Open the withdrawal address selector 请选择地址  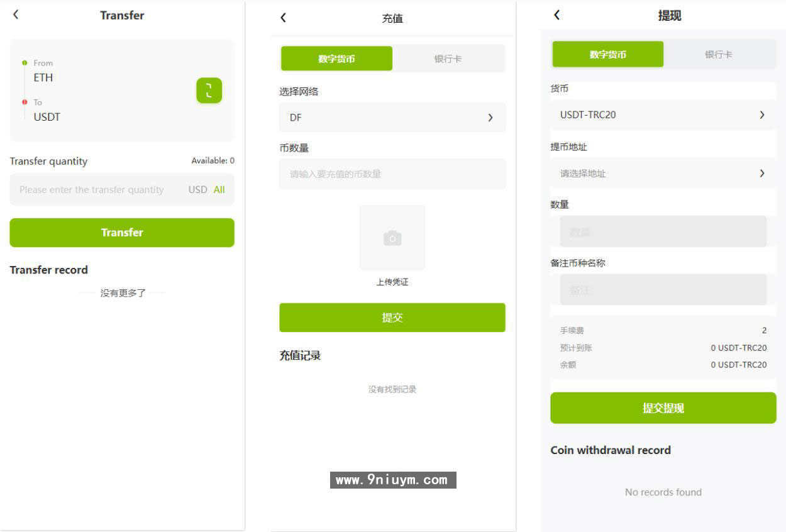coord(662,174)
